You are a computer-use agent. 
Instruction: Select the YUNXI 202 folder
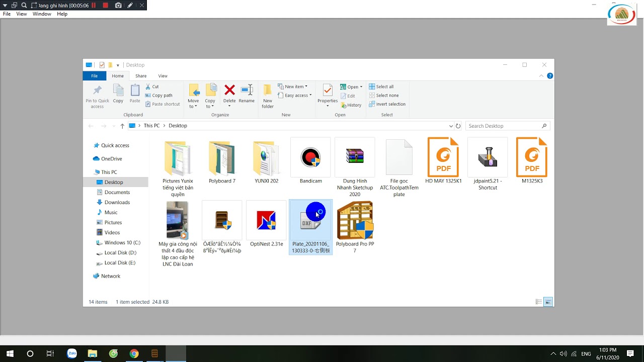266,161
